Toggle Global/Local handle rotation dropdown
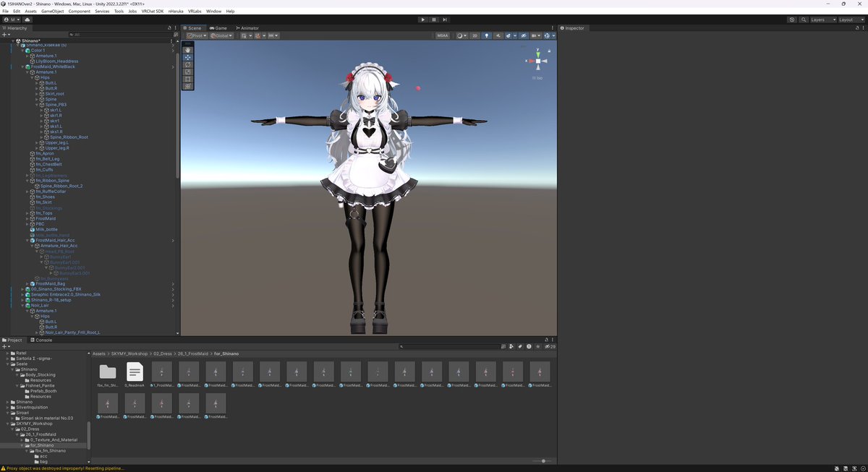This screenshot has width=868, height=472. (221, 35)
